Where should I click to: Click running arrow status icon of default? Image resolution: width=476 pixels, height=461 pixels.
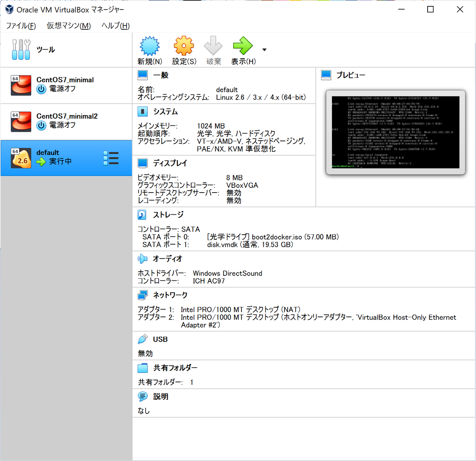(41, 162)
